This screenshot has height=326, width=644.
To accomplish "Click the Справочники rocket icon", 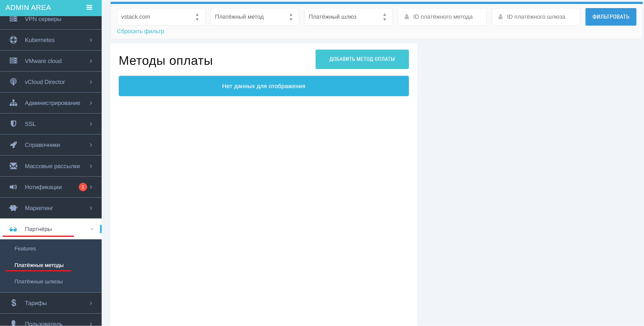I will (14, 145).
